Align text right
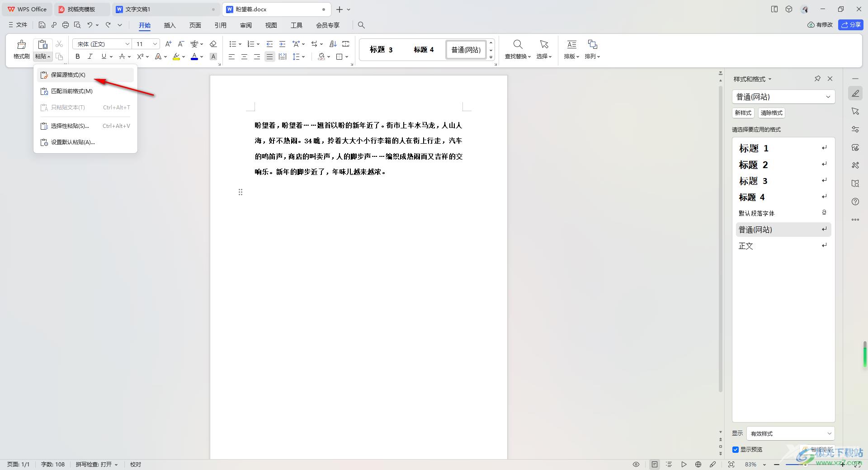Image resolution: width=868 pixels, height=470 pixels. (x=257, y=56)
